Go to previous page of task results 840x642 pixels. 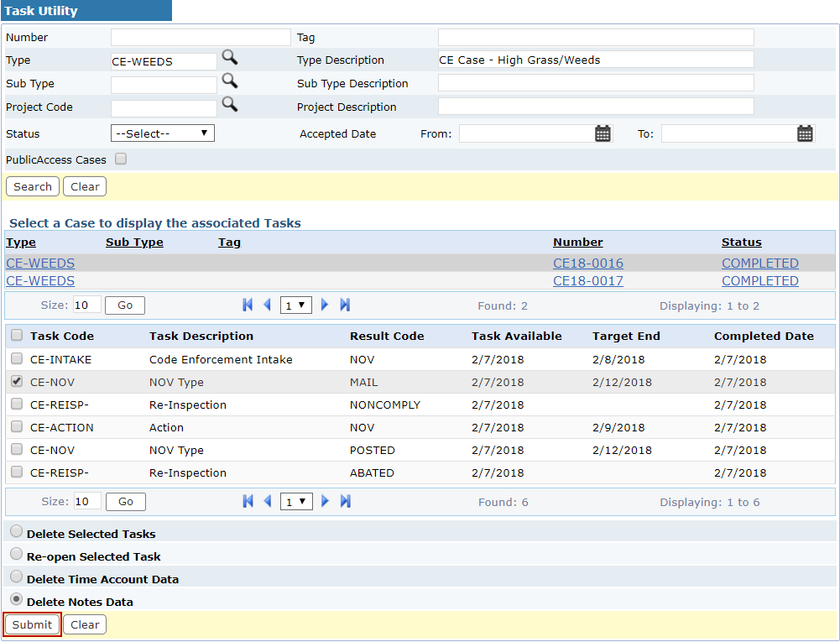268,501
